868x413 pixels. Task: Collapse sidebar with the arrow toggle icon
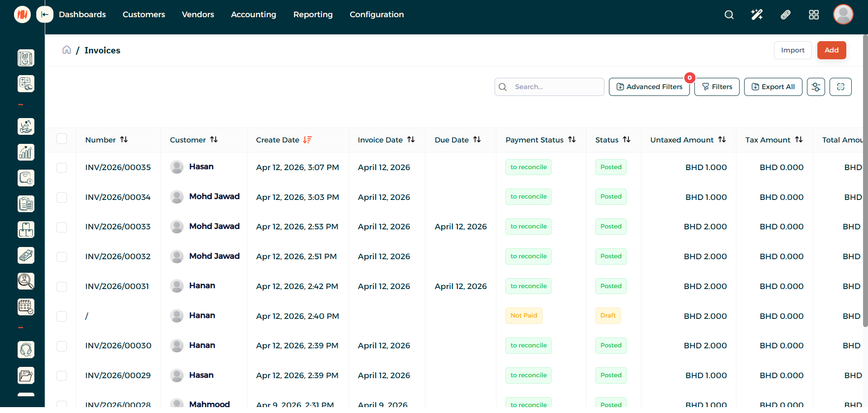click(45, 14)
